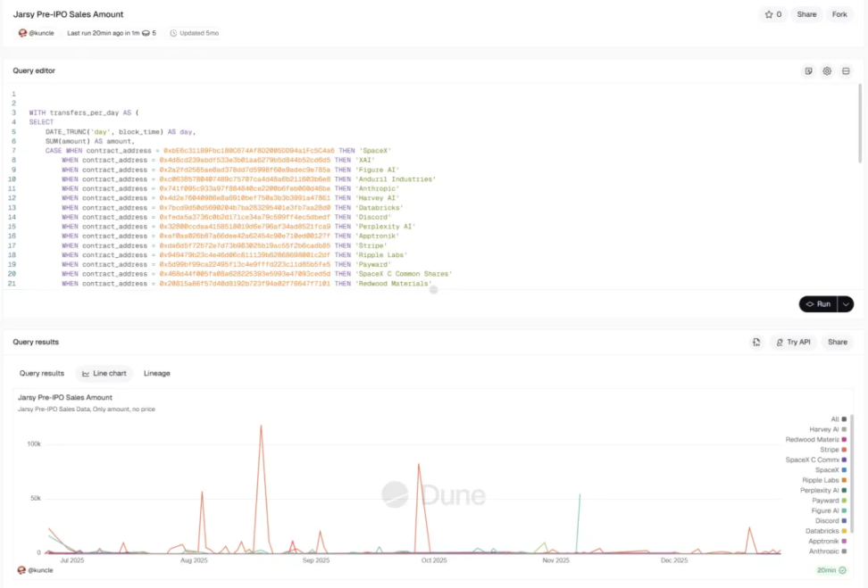Run the query
The width and height of the screenshot is (868, 588).
coord(818,304)
